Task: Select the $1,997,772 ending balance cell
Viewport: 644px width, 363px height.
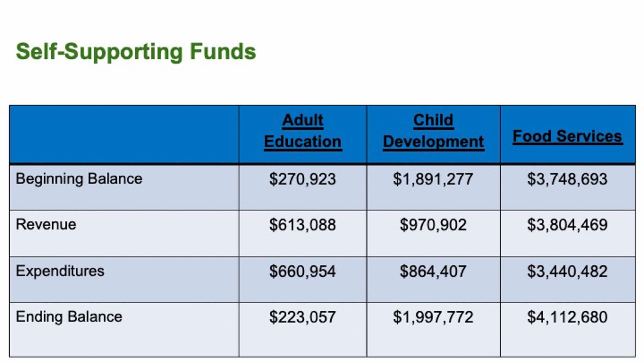Action: (x=433, y=317)
